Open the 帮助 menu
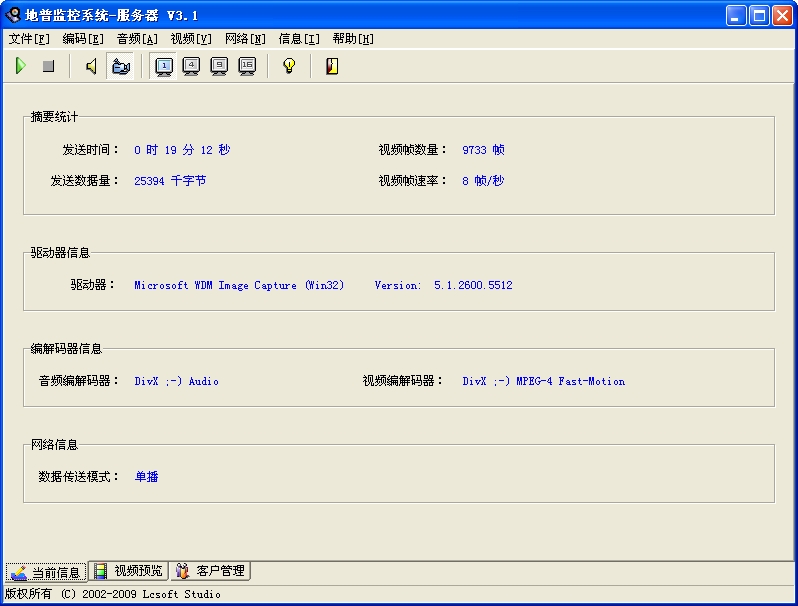Image resolution: width=798 pixels, height=606 pixels. tap(353, 39)
